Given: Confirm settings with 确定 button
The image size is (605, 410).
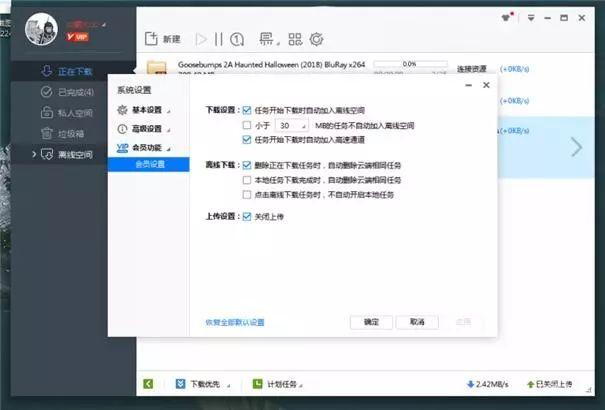Looking at the screenshot, I should click(371, 322).
